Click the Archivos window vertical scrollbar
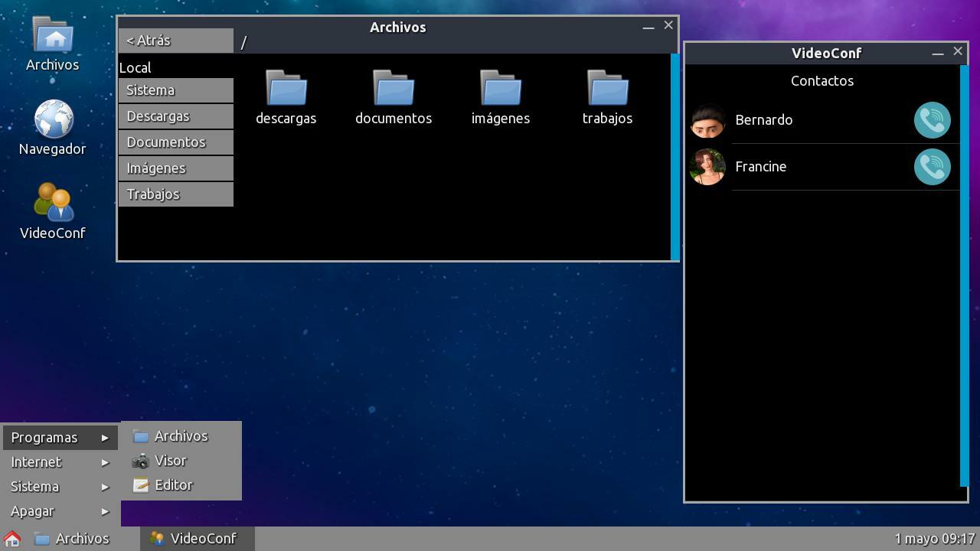The image size is (980, 551). pyautogui.click(x=675, y=157)
